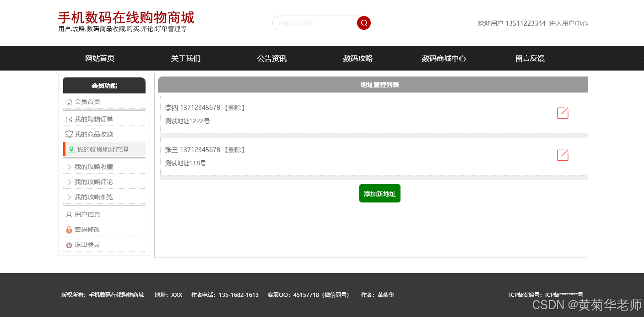Viewport: 644px width, 317px height.
Task: Click wallet icon beside 我的购物订单
Action: 69,120
